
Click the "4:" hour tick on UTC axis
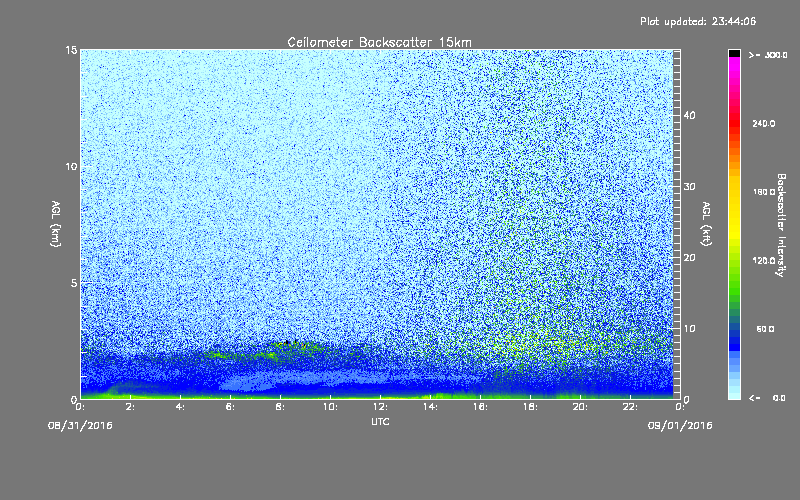[180, 407]
